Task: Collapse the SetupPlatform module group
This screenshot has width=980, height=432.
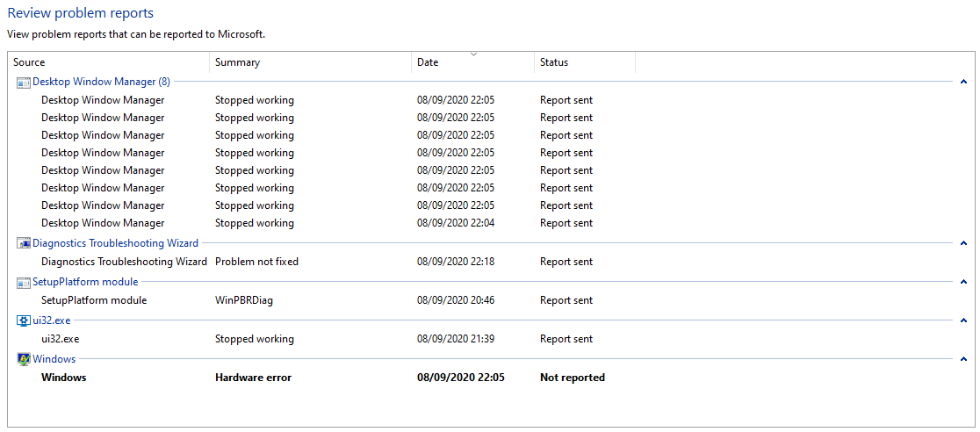Action: click(x=963, y=283)
